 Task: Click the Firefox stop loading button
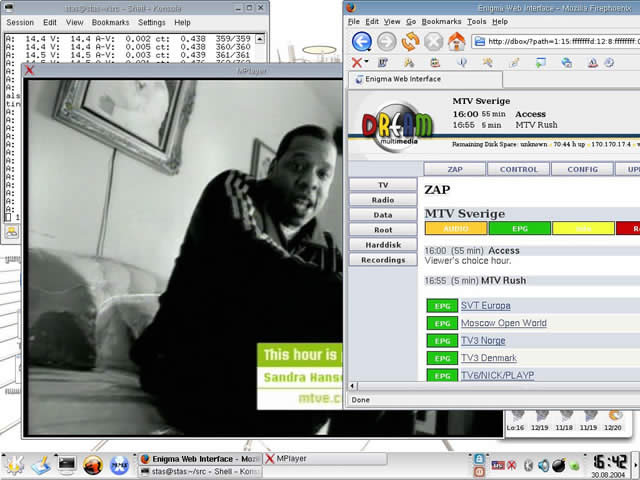pyautogui.click(x=433, y=42)
